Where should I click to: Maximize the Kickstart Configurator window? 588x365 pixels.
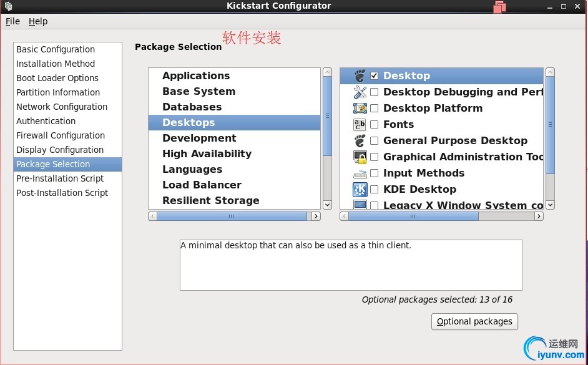(563, 6)
